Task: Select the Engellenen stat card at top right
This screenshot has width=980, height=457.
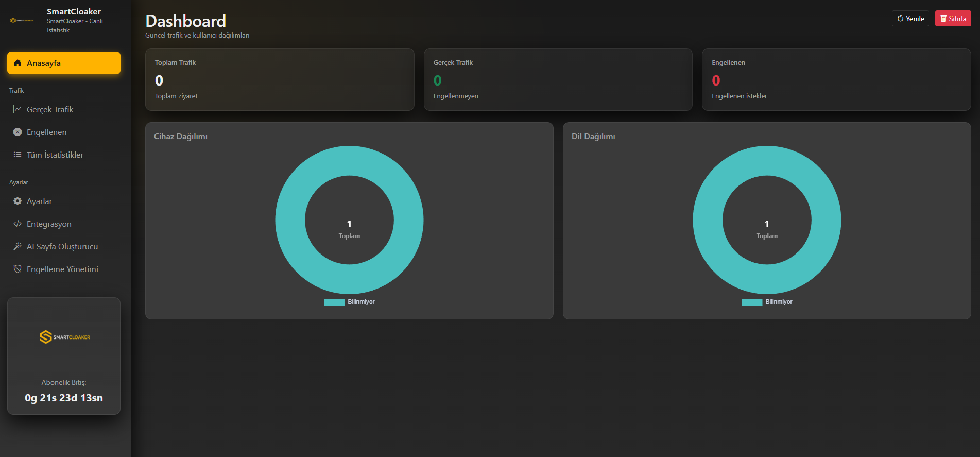Action: (836, 79)
